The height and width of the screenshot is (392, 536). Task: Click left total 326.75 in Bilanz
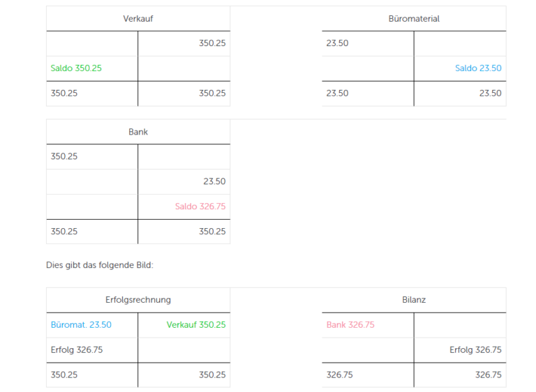339,375
